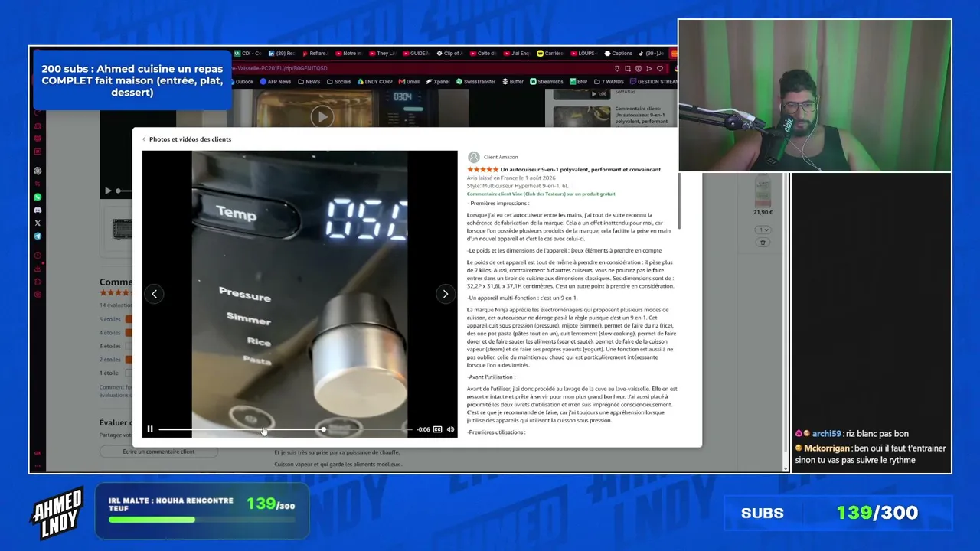Switch to the GUIDE browser tab
The height and width of the screenshot is (551, 980).
coord(416,54)
